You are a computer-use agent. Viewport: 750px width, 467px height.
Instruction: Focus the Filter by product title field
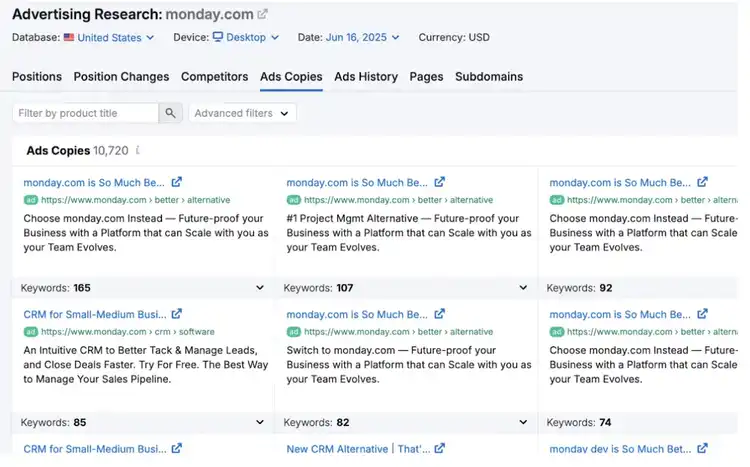pos(86,113)
